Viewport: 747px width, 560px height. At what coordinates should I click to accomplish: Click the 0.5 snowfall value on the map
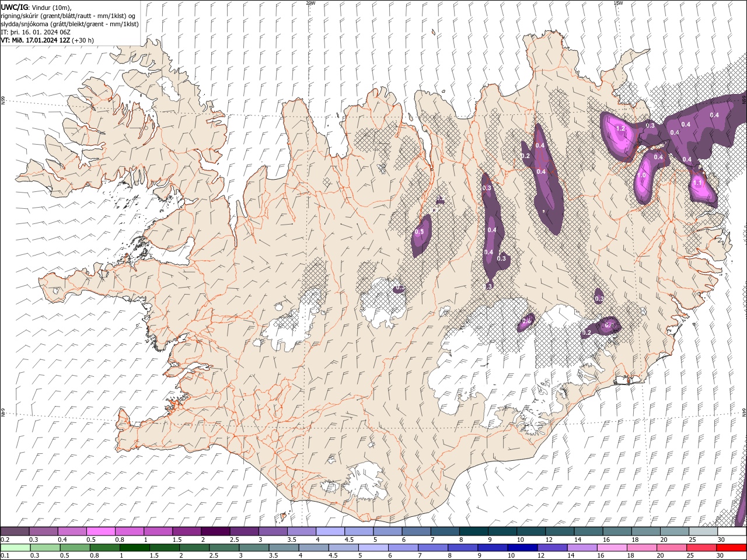click(x=419, y=232)
